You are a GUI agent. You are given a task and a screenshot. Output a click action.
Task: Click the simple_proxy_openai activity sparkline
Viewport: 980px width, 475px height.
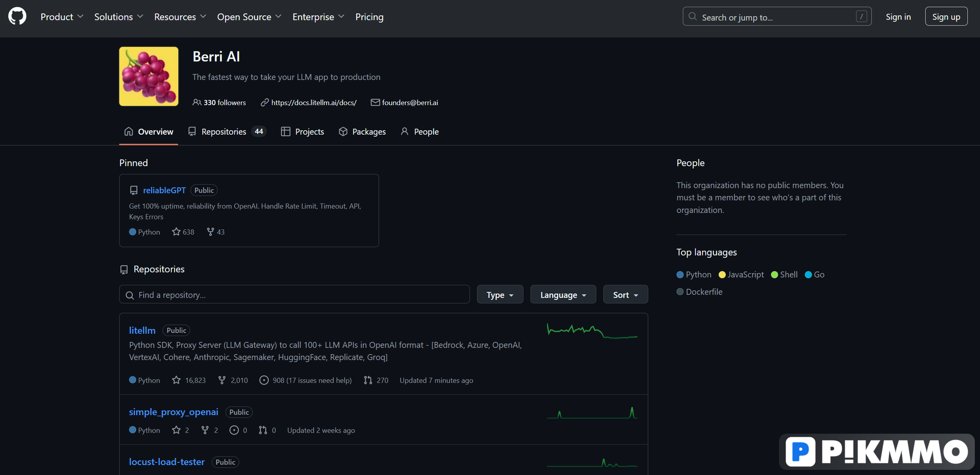coord(592,412)
